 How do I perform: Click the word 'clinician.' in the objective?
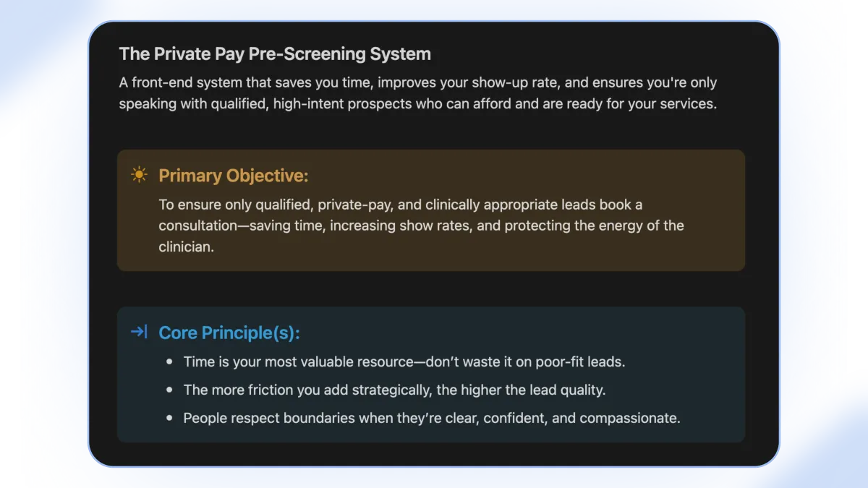point(187,247)
